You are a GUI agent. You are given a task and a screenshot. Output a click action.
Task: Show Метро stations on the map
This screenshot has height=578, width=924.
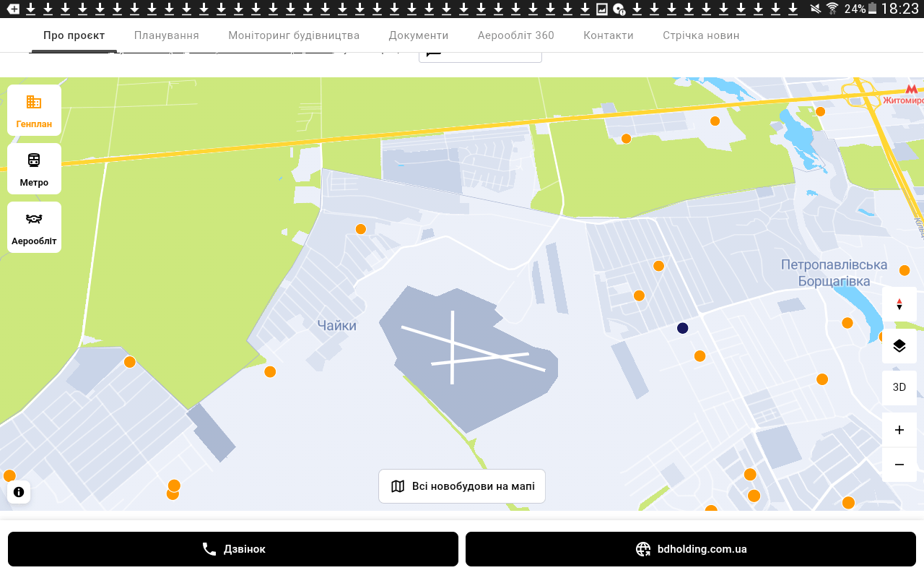click(34, 168)
